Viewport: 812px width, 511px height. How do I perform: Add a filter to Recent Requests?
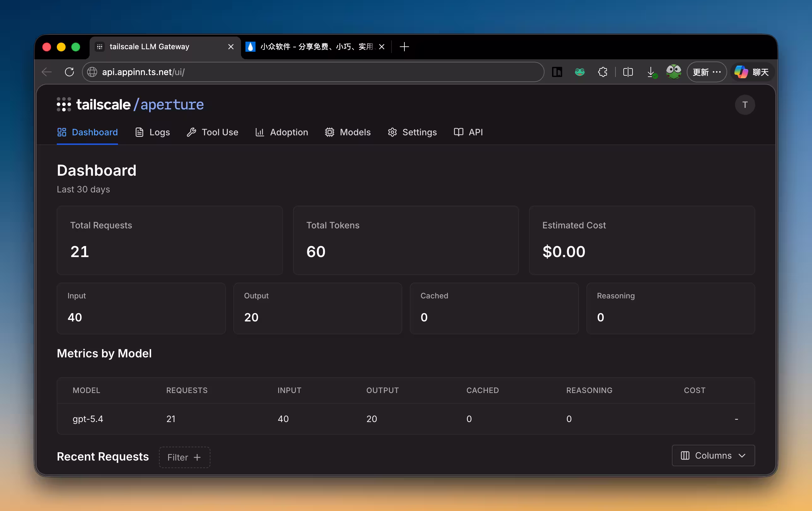click(184, 457)
